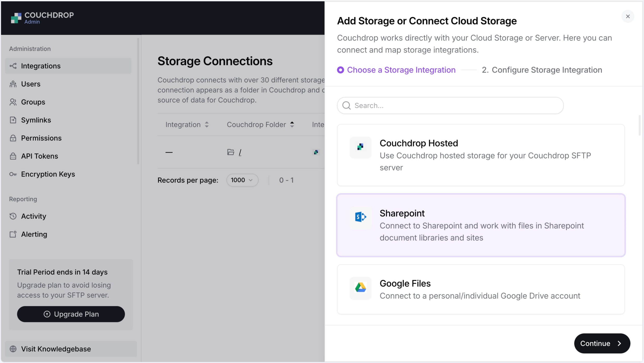Click the Activity history clock icon
Screen dimensions: 644x363
[13, 216]
